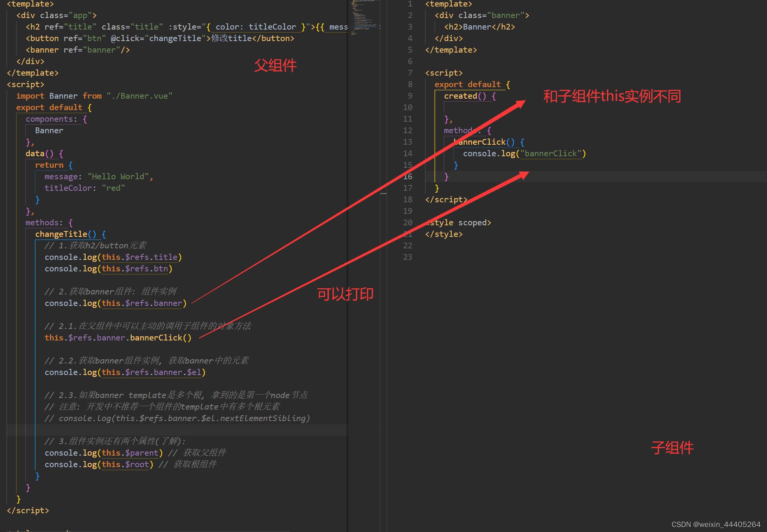This screenshot has height=532, width=767.
Task: Select line number 16 in the gutter
Action: coord(408,177)
